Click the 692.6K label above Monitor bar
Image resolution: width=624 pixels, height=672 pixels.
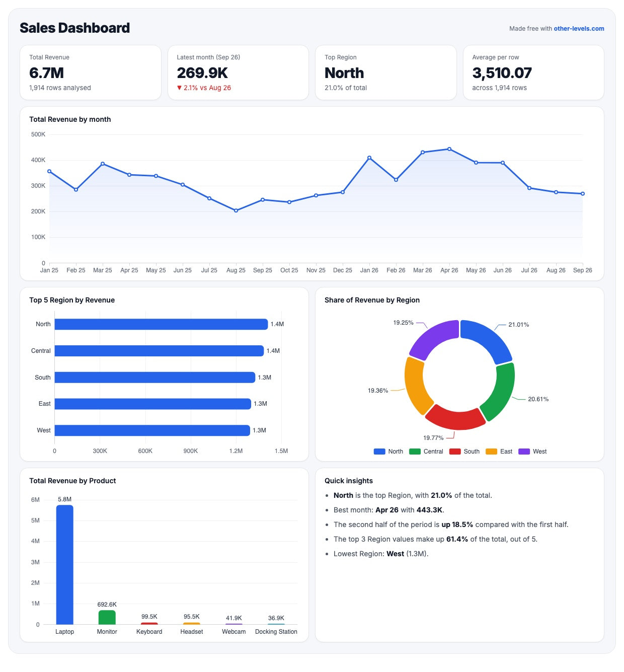click(x=107, y=605)
